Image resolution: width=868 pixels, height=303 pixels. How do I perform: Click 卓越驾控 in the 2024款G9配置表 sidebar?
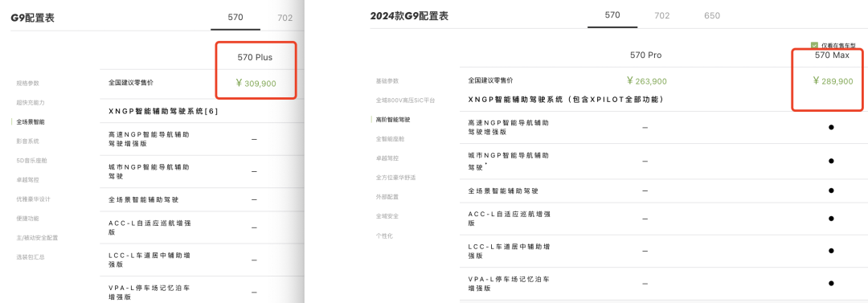[387, 158]
